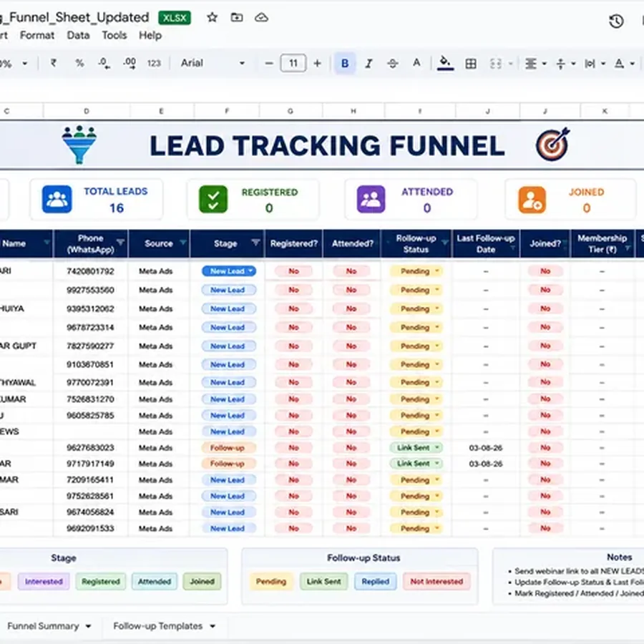Open the text color picker
The width and height of the screenshot is (644, 644).
click(x=416, y=63)
